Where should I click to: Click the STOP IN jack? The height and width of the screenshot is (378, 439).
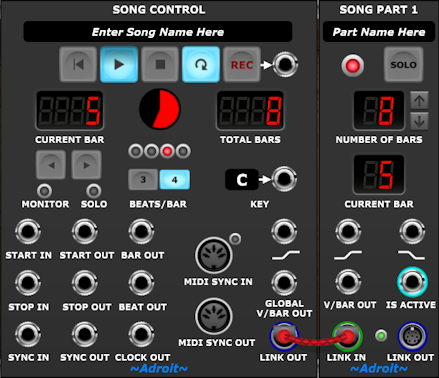pyautogui.click(x=28, y=283)
